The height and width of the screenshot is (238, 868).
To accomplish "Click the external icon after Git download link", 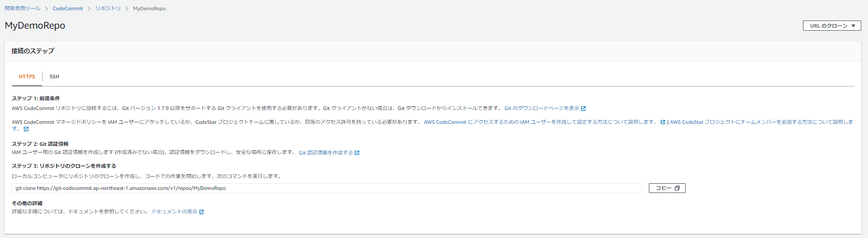I will coord(583,109).
